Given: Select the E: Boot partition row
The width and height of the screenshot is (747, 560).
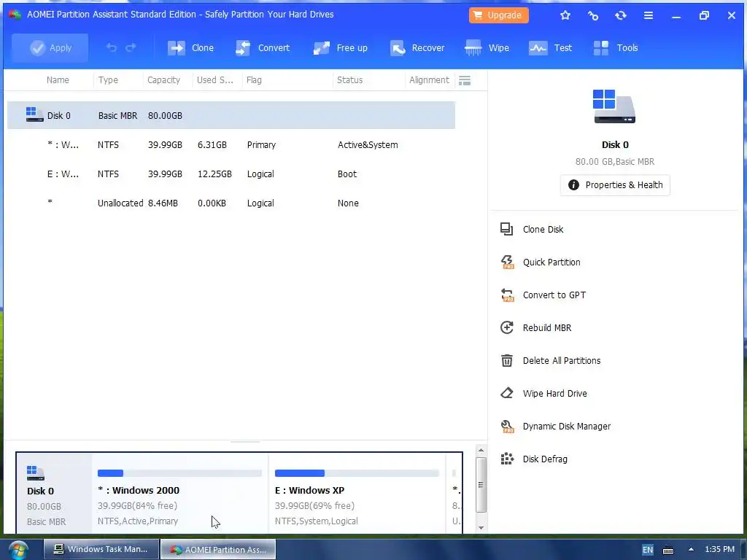Looking at the screenshot, I should pyautogui.click(x=231, y=174).
